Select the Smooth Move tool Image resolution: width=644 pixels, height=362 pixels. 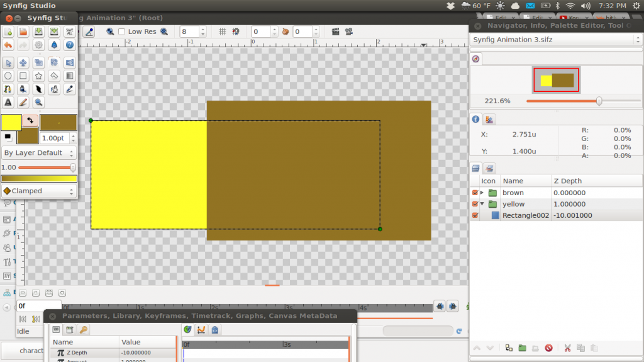click(23, 63)
